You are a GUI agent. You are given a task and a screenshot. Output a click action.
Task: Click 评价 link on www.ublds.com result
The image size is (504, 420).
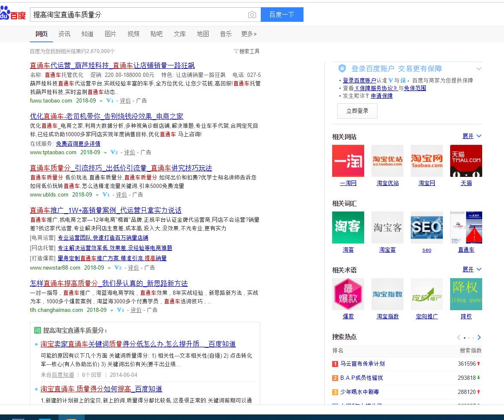[121, 195]
